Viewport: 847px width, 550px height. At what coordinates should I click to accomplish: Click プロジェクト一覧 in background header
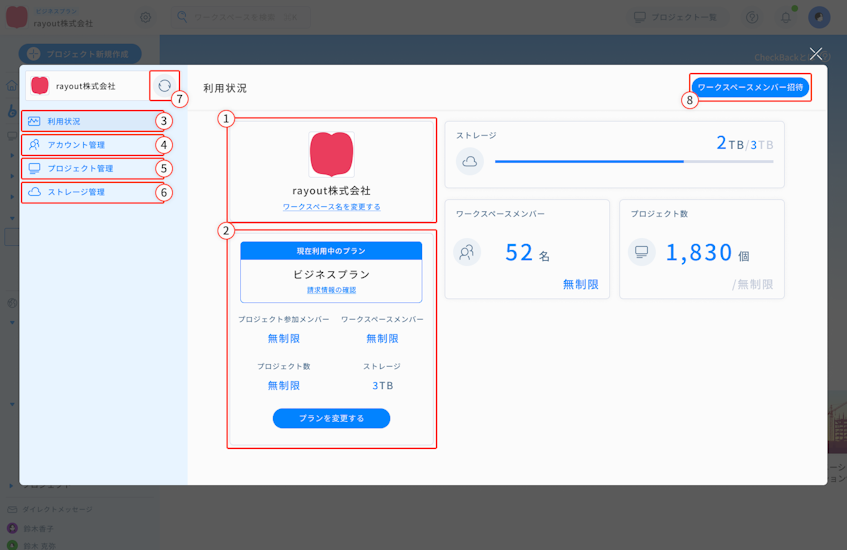coord(675,17)
